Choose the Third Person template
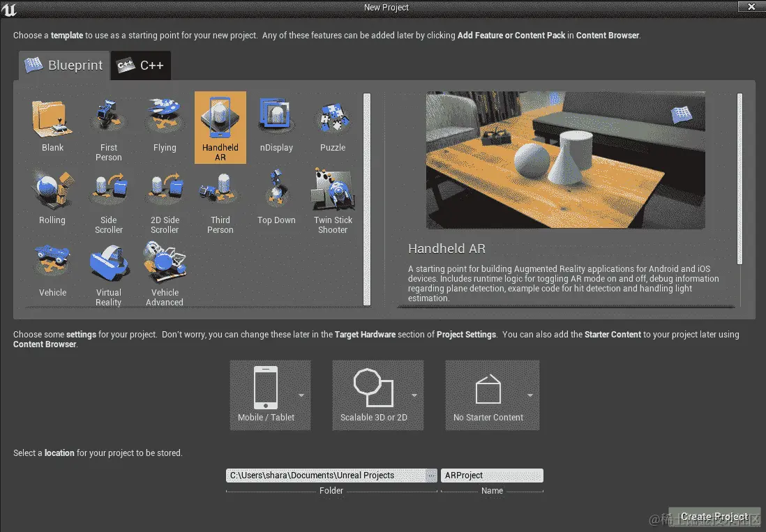766x532 pixels. pos(220,199)
